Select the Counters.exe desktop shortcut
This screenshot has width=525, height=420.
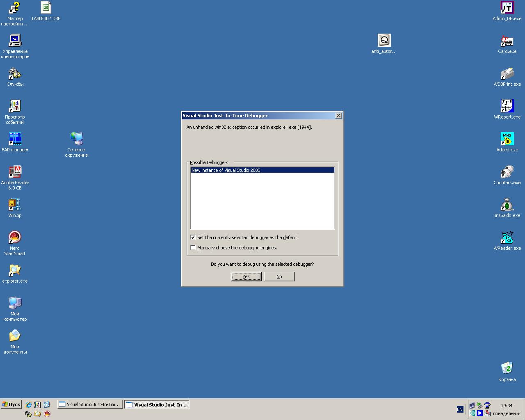[507, 172]
